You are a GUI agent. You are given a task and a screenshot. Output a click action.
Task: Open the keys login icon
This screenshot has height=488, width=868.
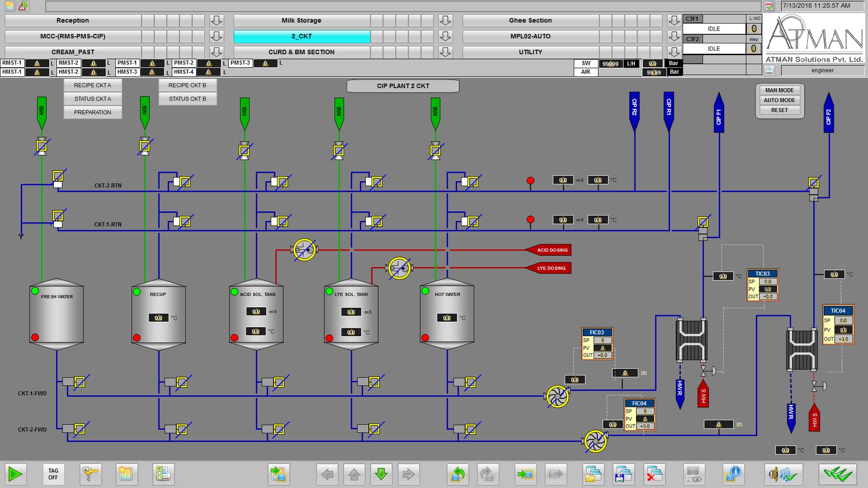pyautogui.click(x=90, y=474)
